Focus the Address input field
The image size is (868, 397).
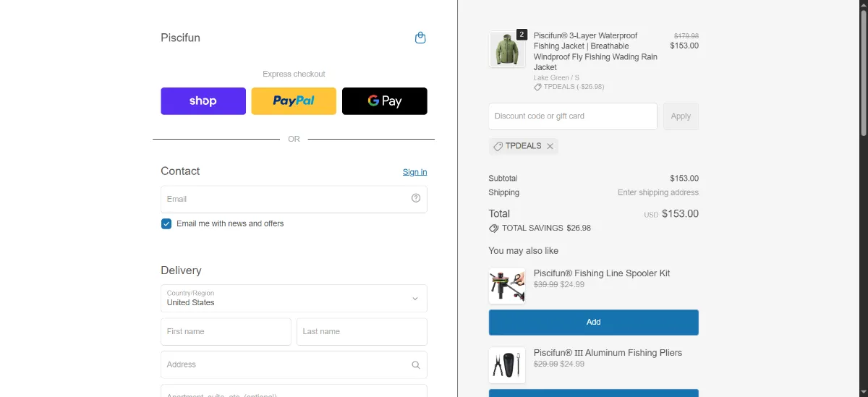(x=294, y=365)
